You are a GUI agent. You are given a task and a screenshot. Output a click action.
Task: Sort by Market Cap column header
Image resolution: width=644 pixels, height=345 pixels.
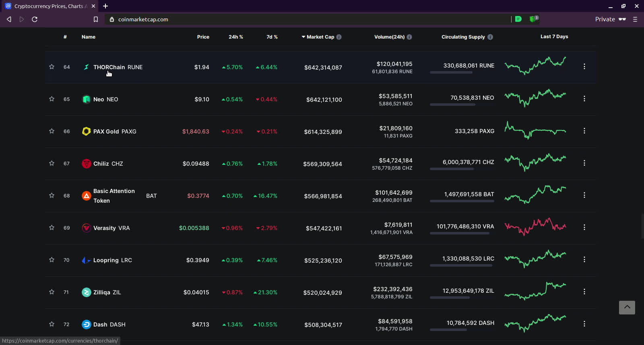(320, 37)
